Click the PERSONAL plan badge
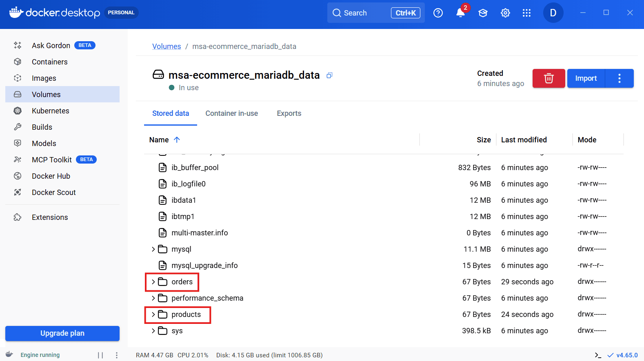Image resolution: width=644 pixels, height=361 pixels. [121, 13]
